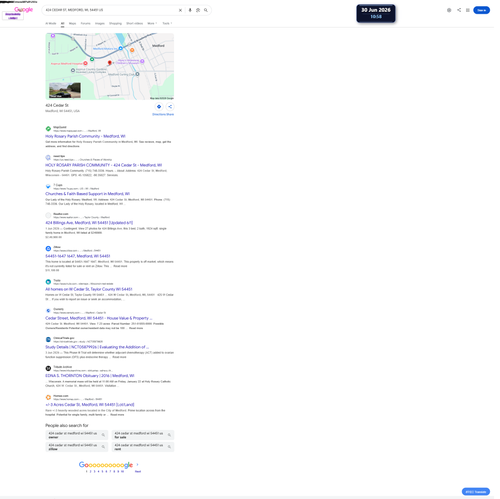Click the Trulia result favicon
Viewport: 500px width, 499px height.
pyautogui.click(x=48, y=282)
